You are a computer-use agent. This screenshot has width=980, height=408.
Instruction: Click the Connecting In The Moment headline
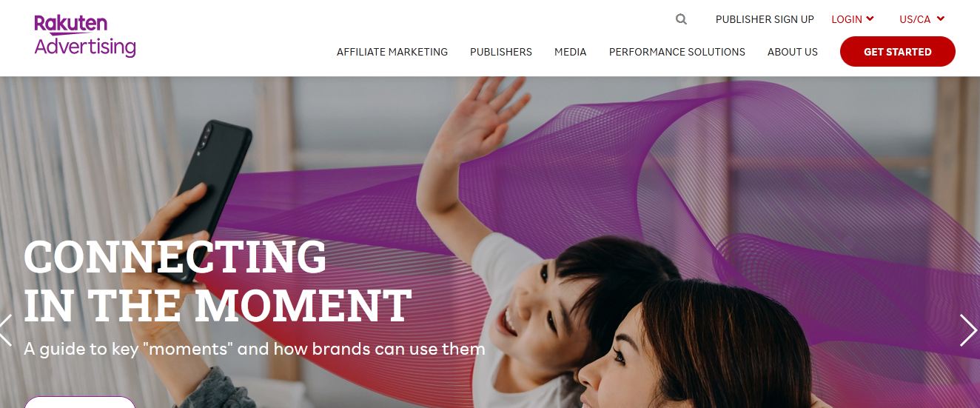coord(218,281)
